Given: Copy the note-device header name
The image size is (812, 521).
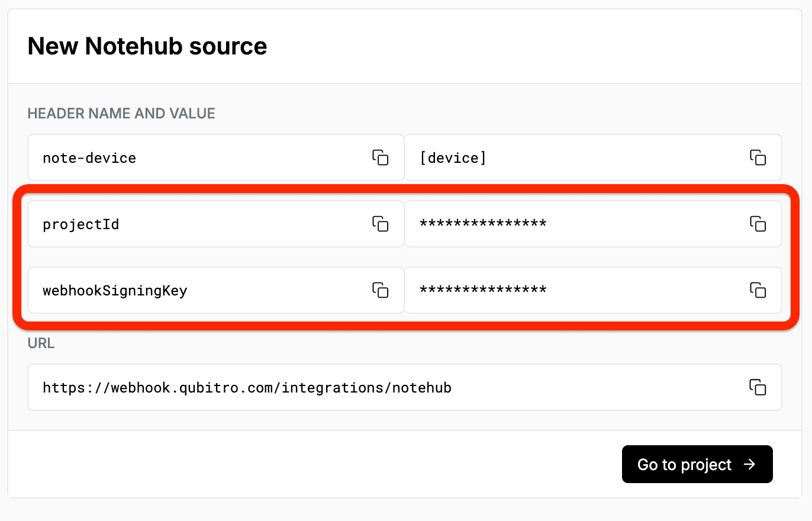Looking at the screenshot, I should tap(380, 157).
